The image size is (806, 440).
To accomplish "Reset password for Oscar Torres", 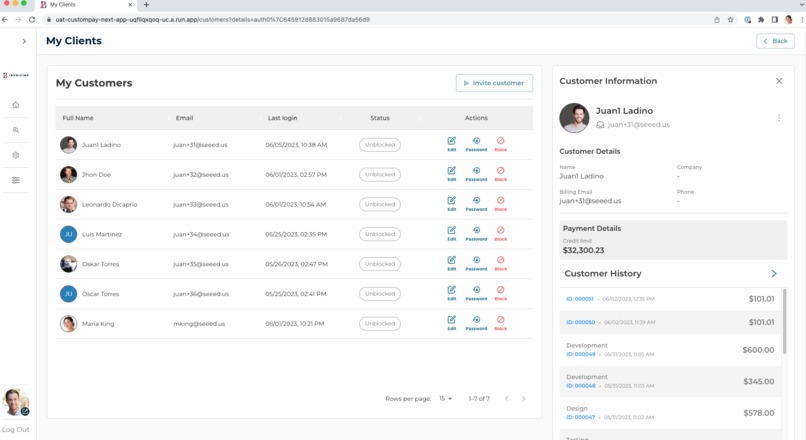I will click(x=476, y=293).
